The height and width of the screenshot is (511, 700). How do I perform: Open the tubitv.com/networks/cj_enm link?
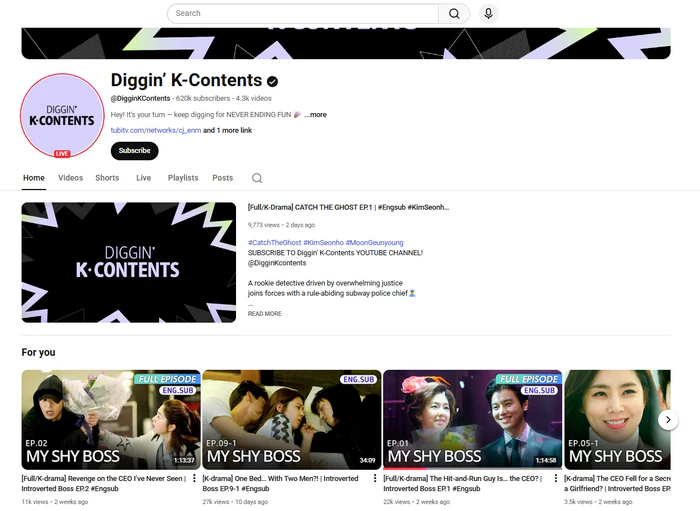coord(156,130)
